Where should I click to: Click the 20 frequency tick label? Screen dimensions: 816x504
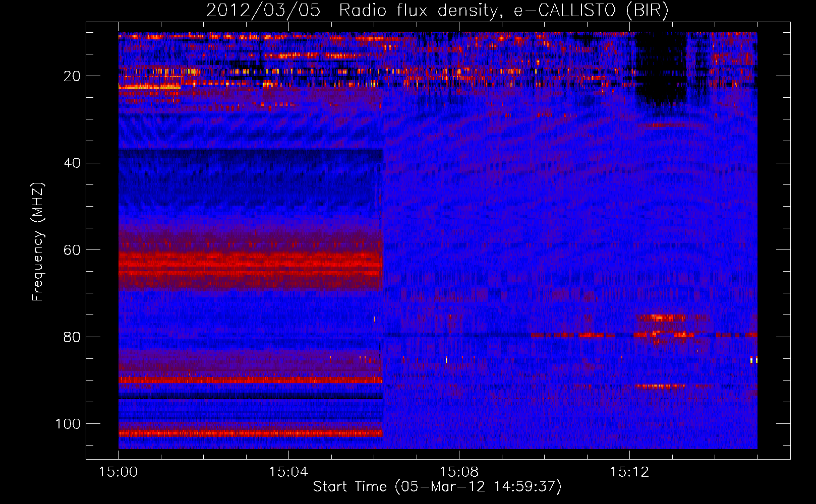[x=72, y=76]
